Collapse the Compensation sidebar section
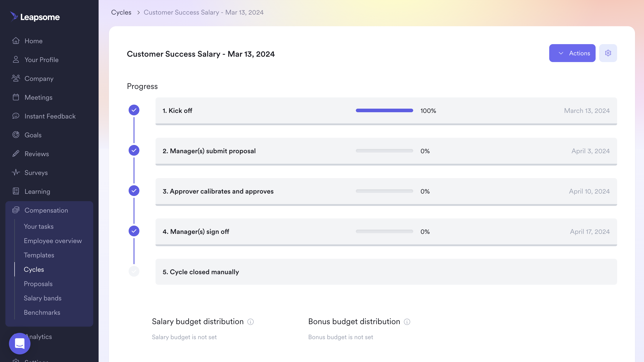The image size is (644, 362). point(46,210)
